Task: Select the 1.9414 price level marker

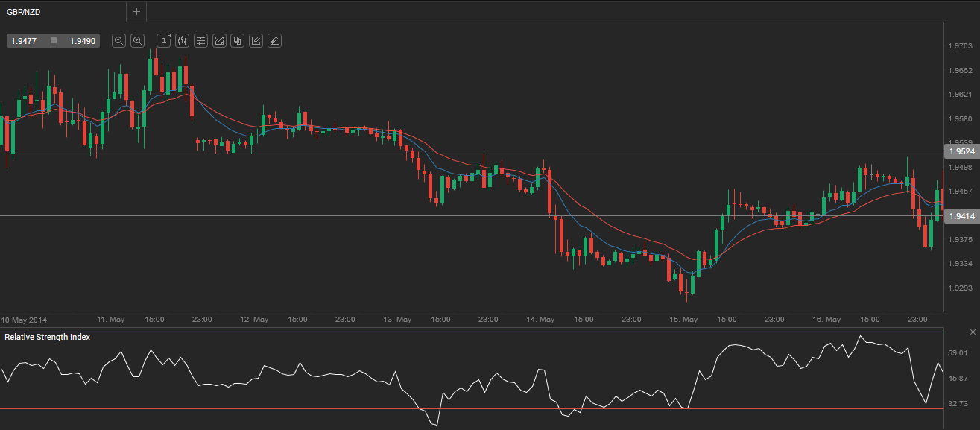Action: (x=961, y=216)
